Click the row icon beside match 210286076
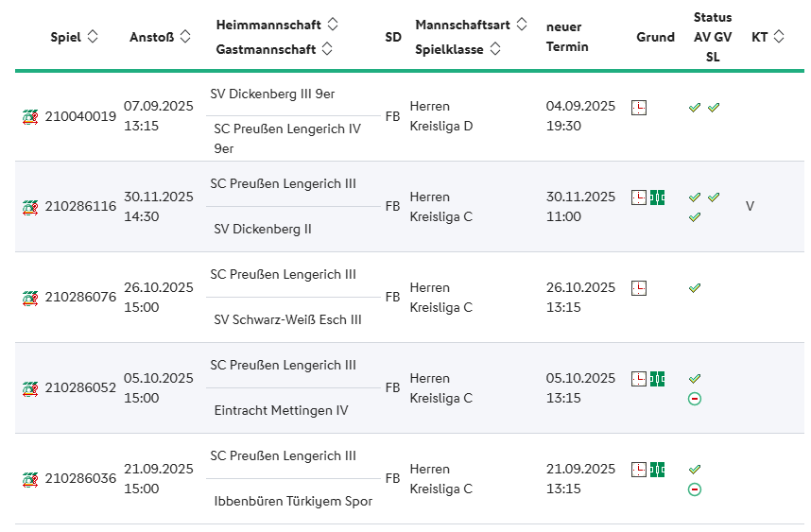The height and width of the screenshot is (532, 811). [x=30, y=298]
